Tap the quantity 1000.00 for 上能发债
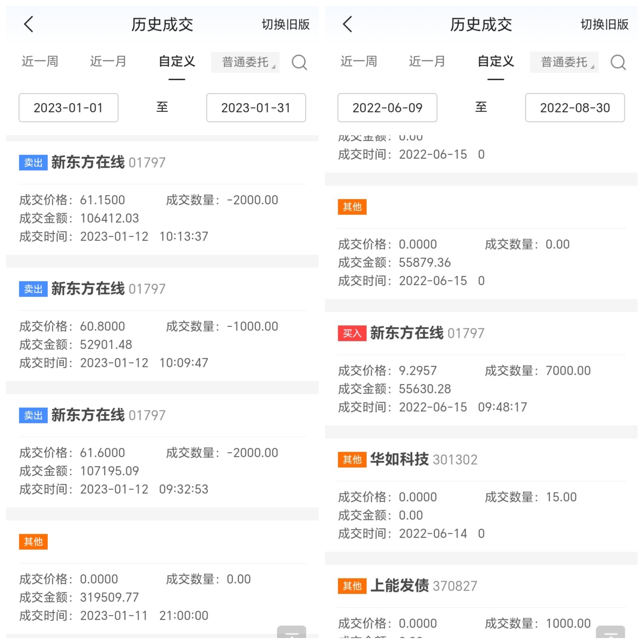The image size is (644, 644). (568, 623)
